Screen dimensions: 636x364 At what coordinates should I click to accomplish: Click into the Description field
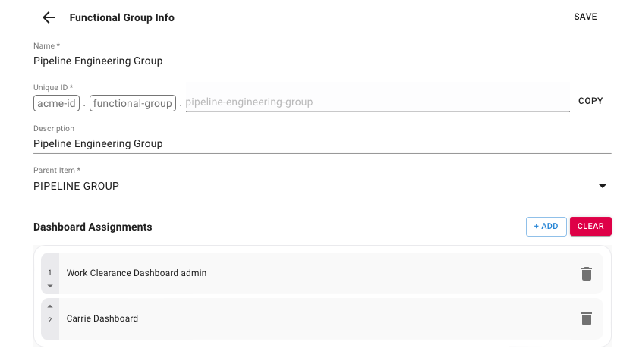coord(322,143)
